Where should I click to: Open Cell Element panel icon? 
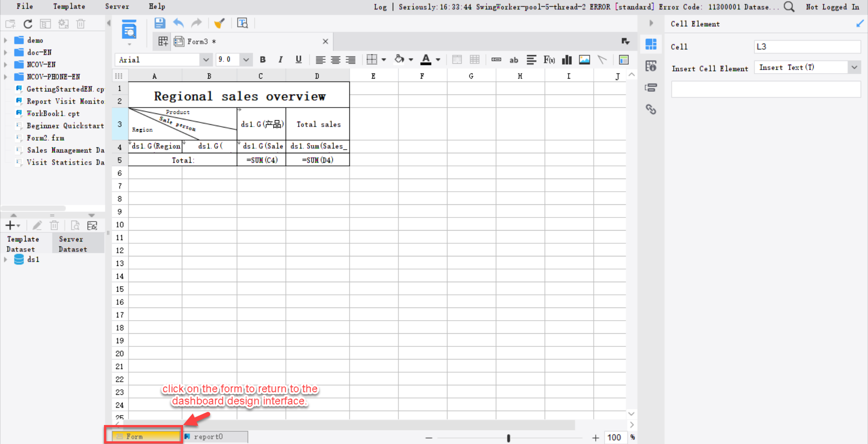pos(651,44)
